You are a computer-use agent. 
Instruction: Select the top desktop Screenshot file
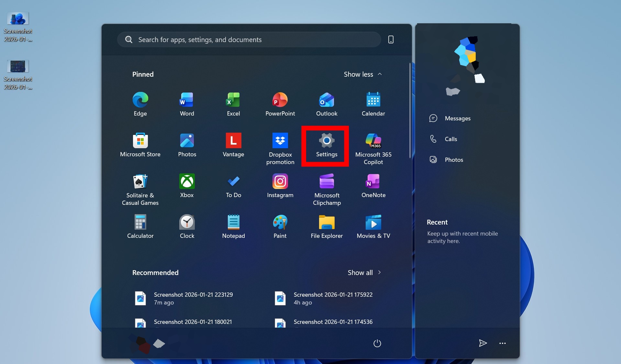coord(18,27)
